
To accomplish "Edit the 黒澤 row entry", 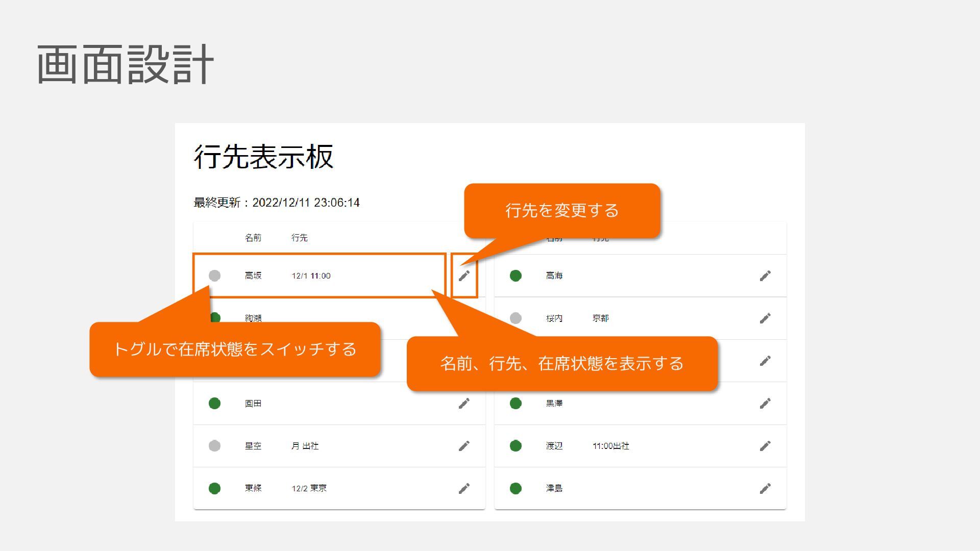I will pyautogui.click(x=765, y=404).
